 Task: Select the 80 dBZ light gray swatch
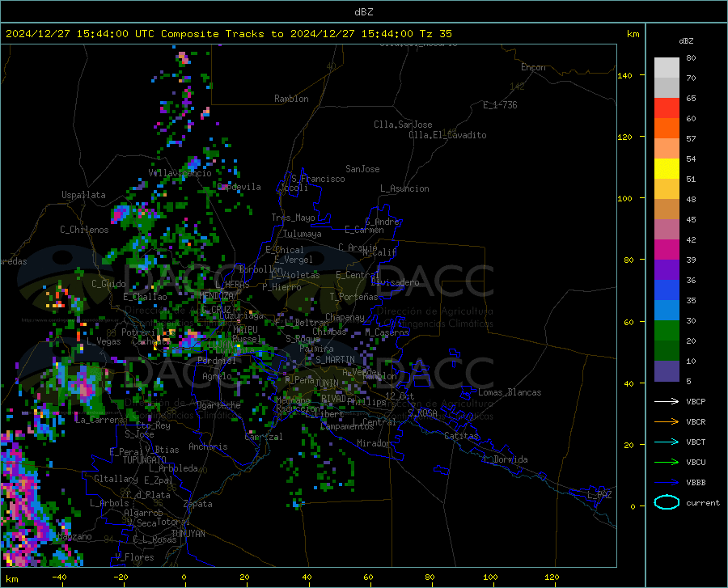point(667,68)
